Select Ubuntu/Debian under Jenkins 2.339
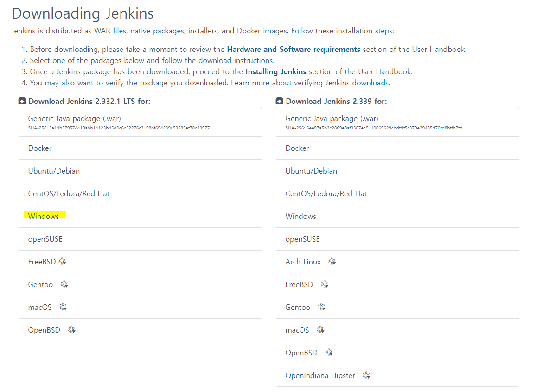Image resolution: width=543 pixels, height=392 pixels. point(397,171)
